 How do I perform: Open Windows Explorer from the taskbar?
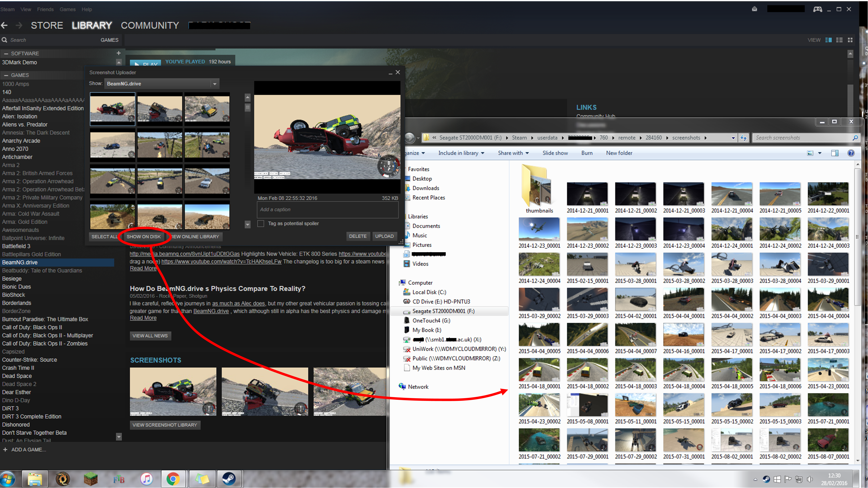(35, 479)
